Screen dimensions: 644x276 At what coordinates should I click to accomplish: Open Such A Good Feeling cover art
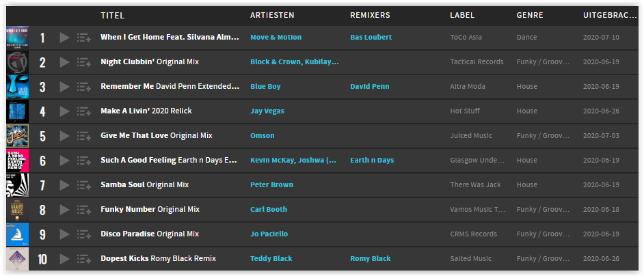coord(17,161)
